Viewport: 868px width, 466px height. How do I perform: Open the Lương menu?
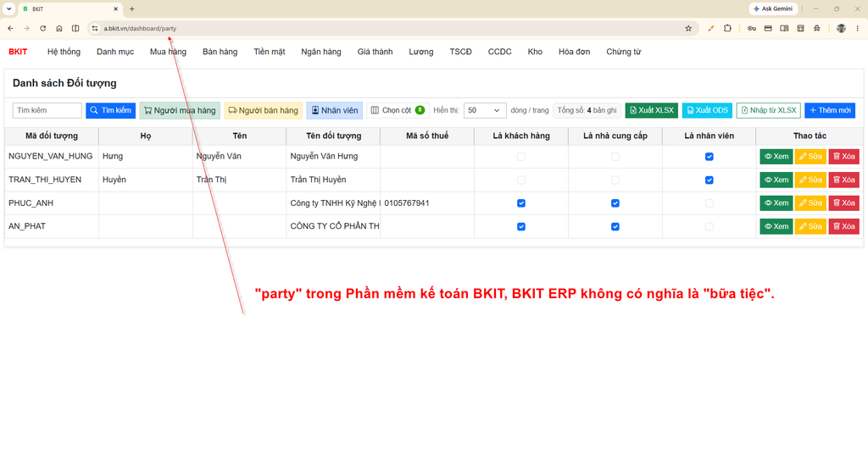point(420,52)
